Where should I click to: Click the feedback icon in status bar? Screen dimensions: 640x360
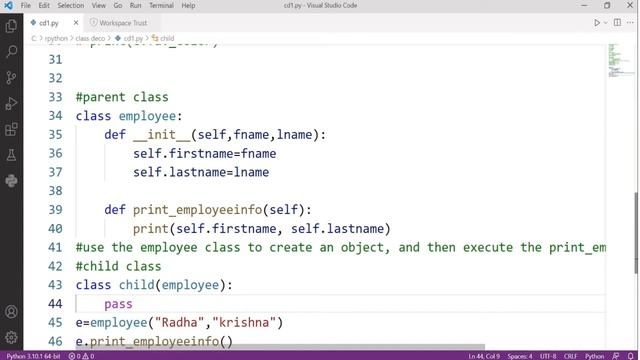(x=616, y=356)
